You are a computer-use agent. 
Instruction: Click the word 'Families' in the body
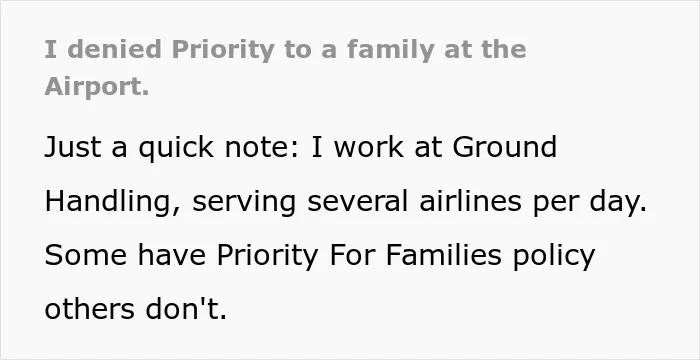443,255
